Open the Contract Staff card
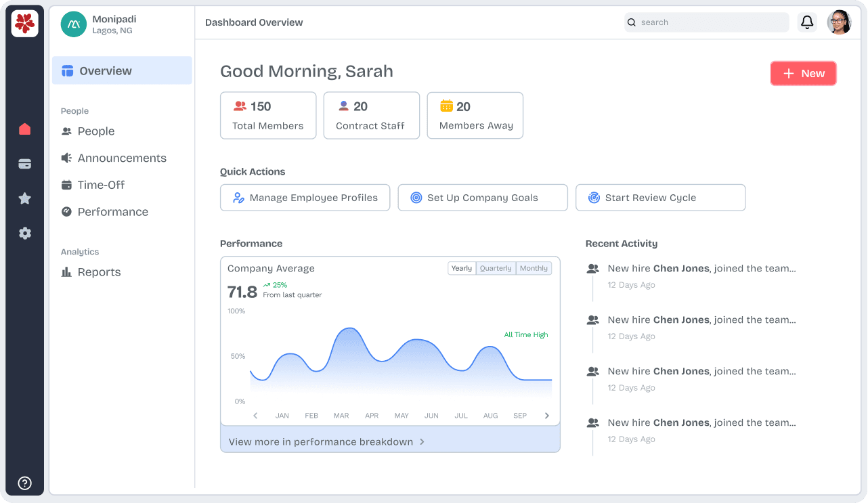The height and width of the screenshot is (503, 868). (371, 116)
